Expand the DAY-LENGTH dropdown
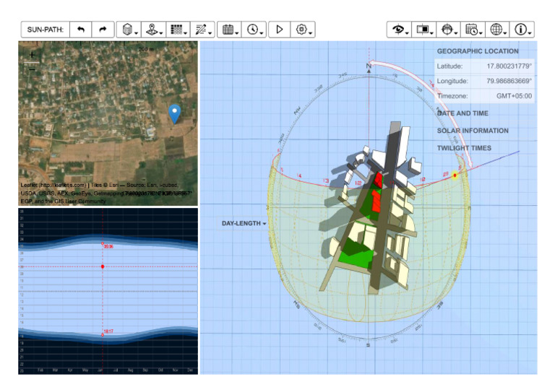The width and height of the screenshot is (555, 392). (x=243, y=224)
